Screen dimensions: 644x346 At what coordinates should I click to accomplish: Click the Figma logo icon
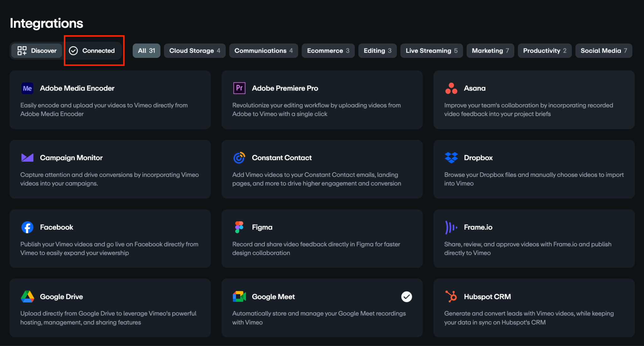click(239, 227)
